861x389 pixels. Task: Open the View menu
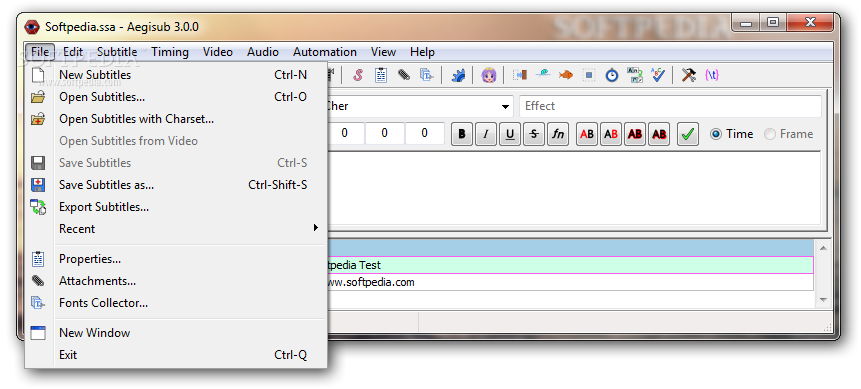click(383, 52)
